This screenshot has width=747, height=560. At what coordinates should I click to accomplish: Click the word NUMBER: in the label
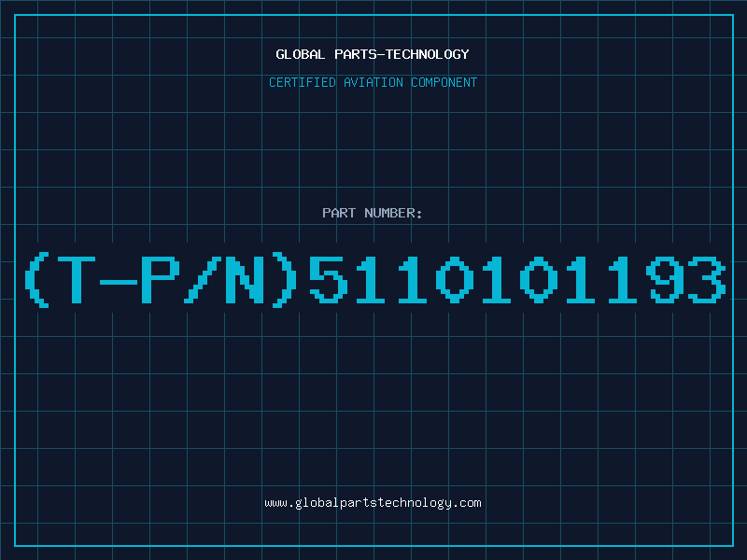click(393, 213)
